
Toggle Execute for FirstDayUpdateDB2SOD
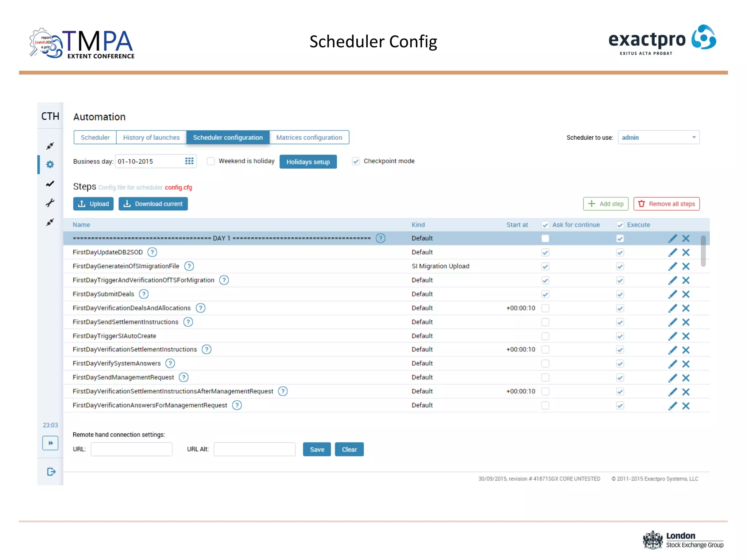click(x=620, y=252)
